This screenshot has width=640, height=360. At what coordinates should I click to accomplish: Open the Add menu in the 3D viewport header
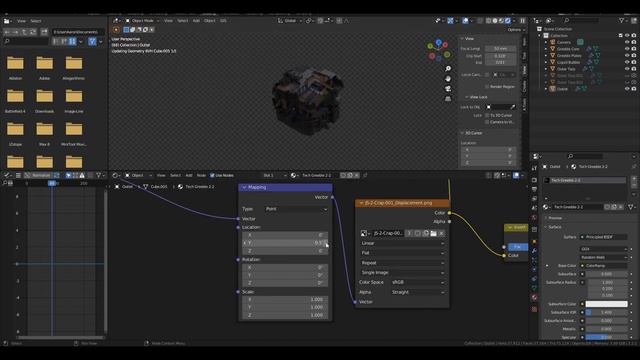[x=196, y=21]
